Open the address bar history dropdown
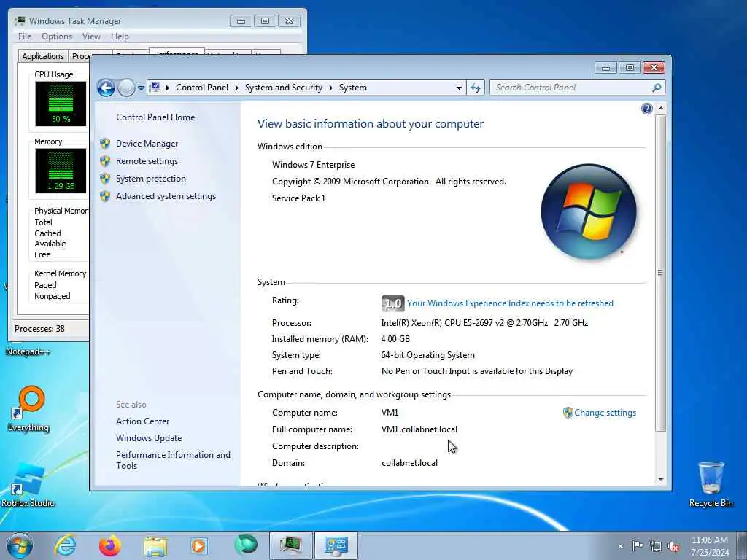Image resolution: width=747 pixels, height=560 pixels. click(459, 87)
